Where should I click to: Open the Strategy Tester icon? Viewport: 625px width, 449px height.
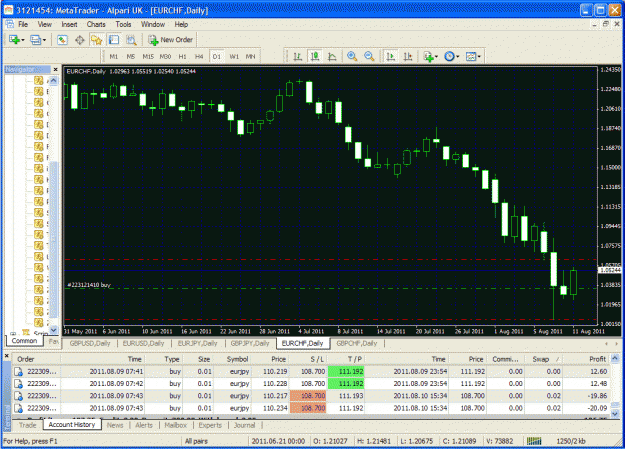coord(131,40)
